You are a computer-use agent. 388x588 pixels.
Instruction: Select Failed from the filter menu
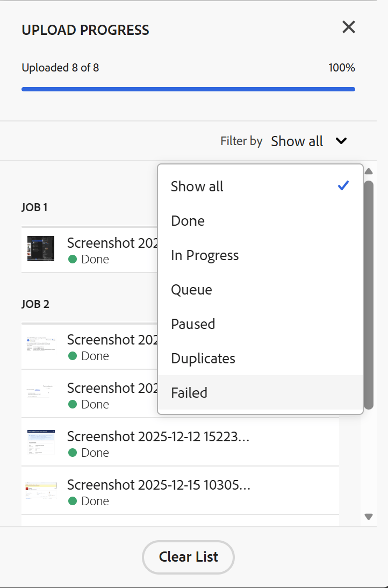tap(189, 392)
